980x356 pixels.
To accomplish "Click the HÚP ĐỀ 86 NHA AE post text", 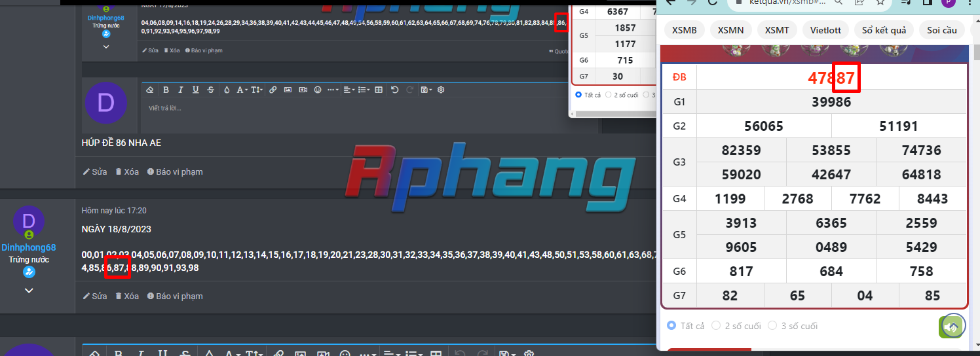I will 121,143.
